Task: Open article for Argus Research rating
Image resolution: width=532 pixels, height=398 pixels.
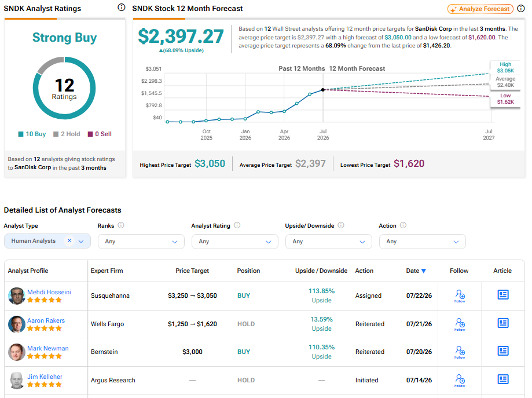Action: [503, 379]
